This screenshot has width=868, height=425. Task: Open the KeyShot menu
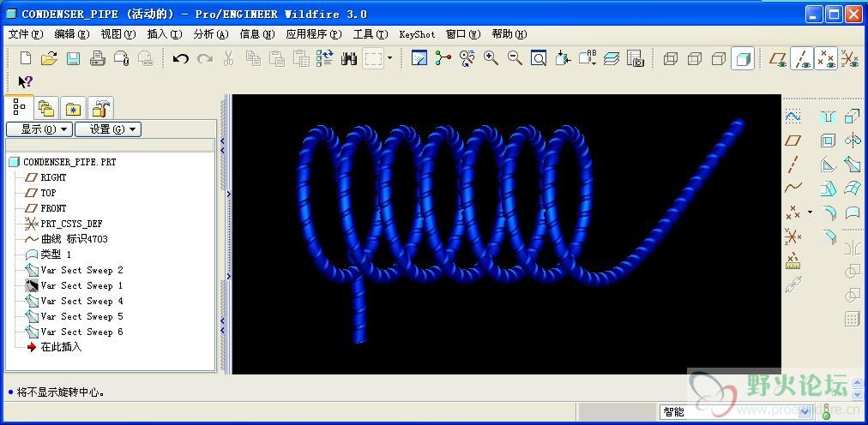(417, 34)
